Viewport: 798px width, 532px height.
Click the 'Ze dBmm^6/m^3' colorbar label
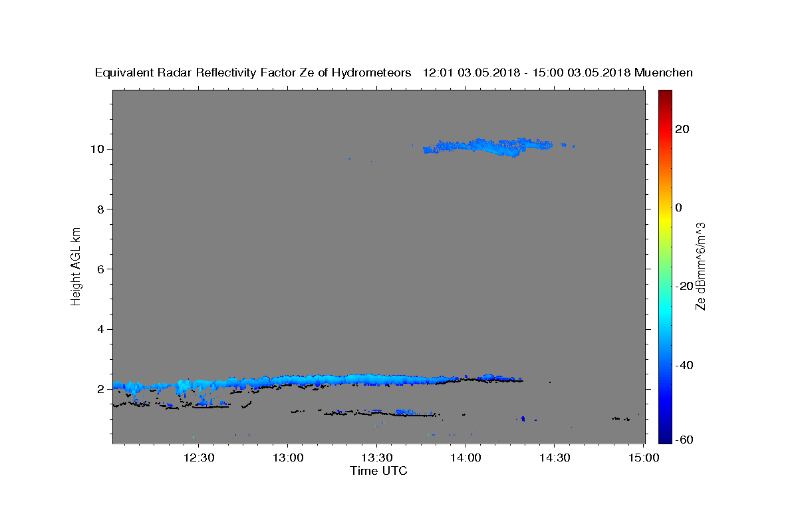tap(700, 266)
